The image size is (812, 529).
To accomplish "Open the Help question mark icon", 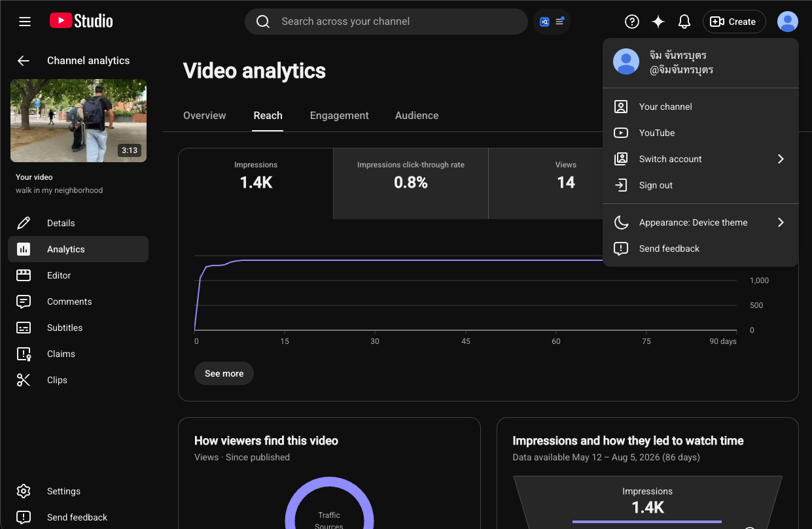I will (632, 22).
